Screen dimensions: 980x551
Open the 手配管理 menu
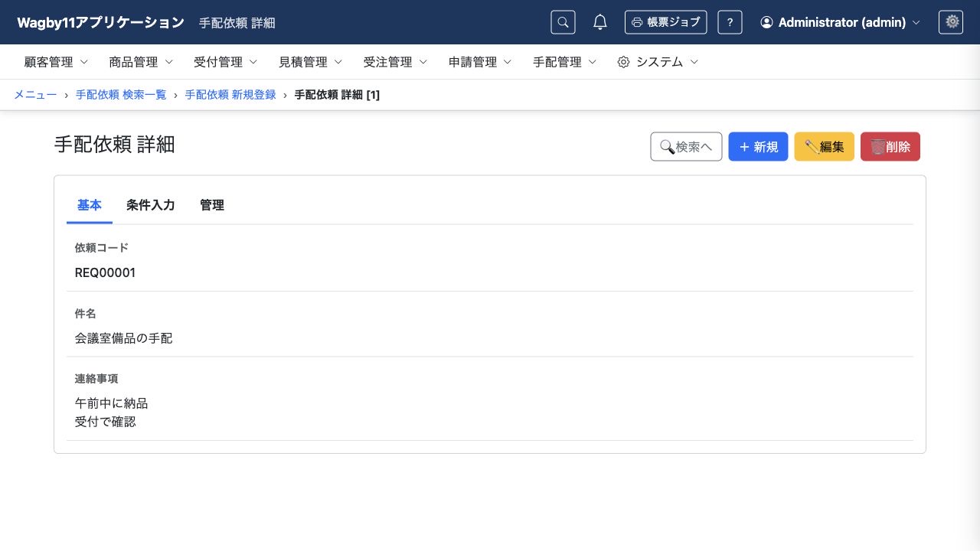coord(565,62)
